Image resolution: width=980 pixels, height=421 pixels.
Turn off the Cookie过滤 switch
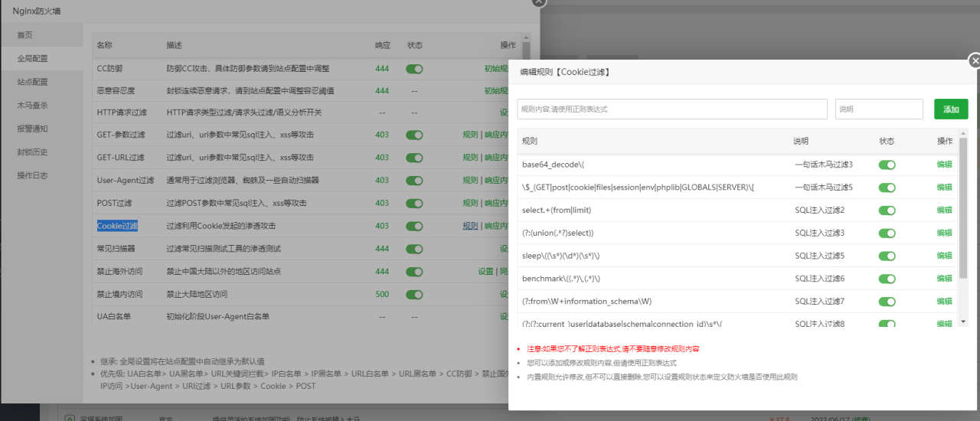[x=414, y=227]
